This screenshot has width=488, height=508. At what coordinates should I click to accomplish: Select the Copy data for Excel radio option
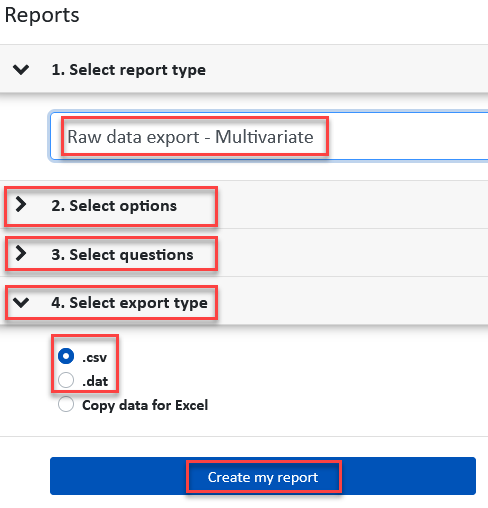(x=66, y=404)
